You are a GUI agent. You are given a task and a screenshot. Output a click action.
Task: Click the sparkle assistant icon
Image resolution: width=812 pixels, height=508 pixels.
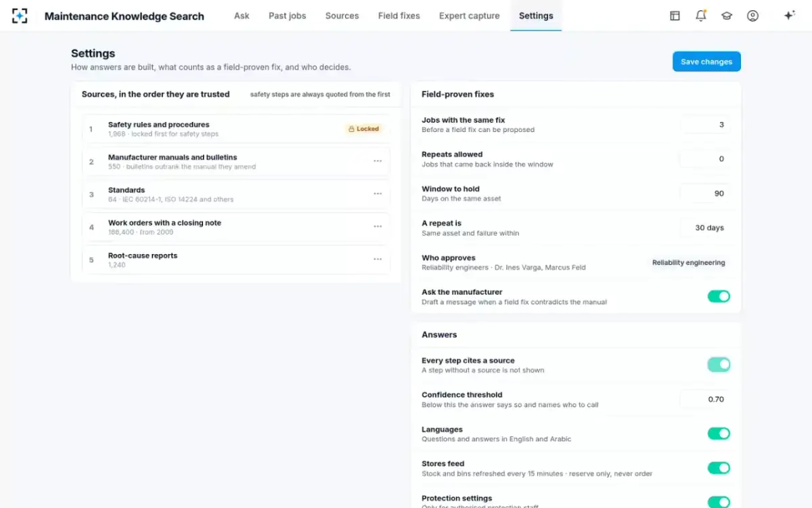(789, 16)
